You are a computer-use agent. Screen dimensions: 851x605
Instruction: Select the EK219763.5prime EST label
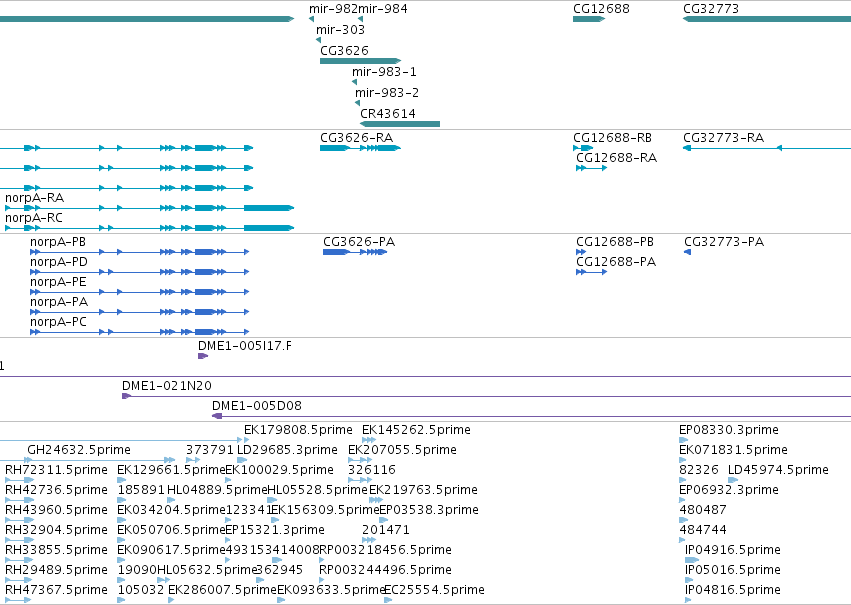[x=423, y=491]
